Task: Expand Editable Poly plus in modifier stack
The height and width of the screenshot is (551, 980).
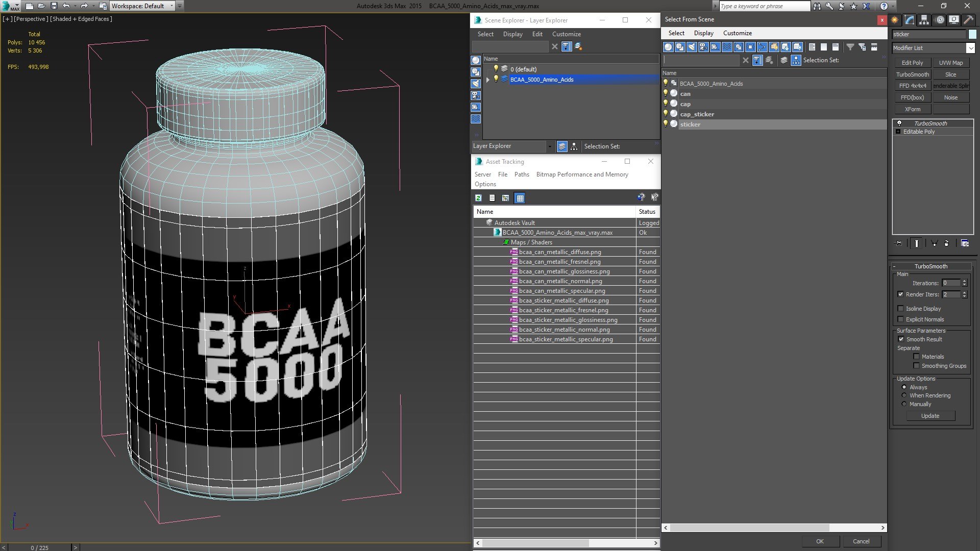Action: 898,132
